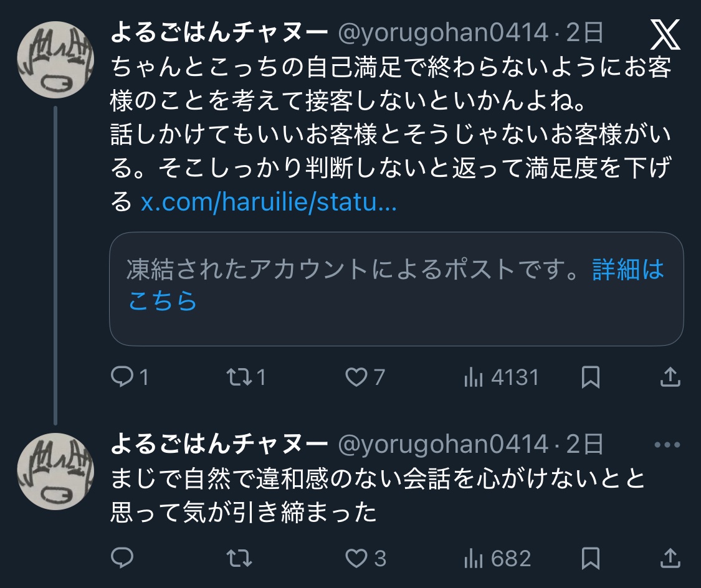Repost the second post
The width and height of the screenshot is (701, 588).
click(239, 558)
